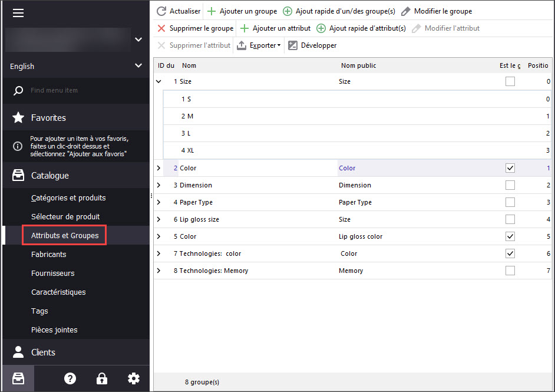This screenshot has width=555, height=392.
Task: Click the red X Supprimer le groupe icon
Action: [x=161, y=28]
